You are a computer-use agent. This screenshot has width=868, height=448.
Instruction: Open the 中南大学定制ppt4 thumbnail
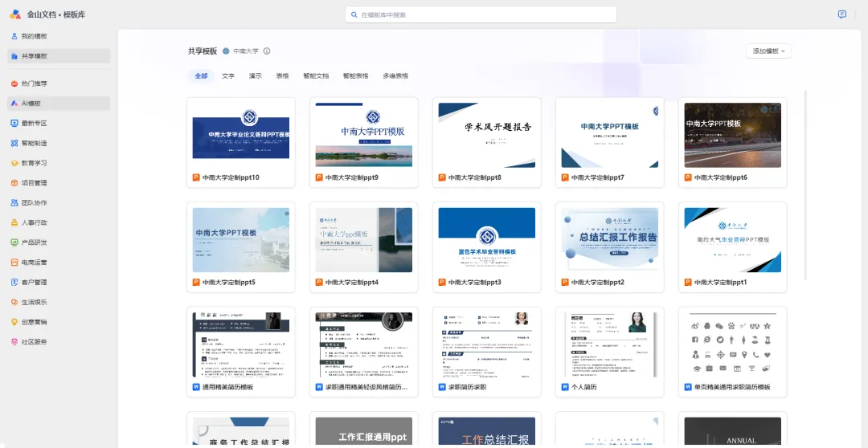(x=364, y=239)
